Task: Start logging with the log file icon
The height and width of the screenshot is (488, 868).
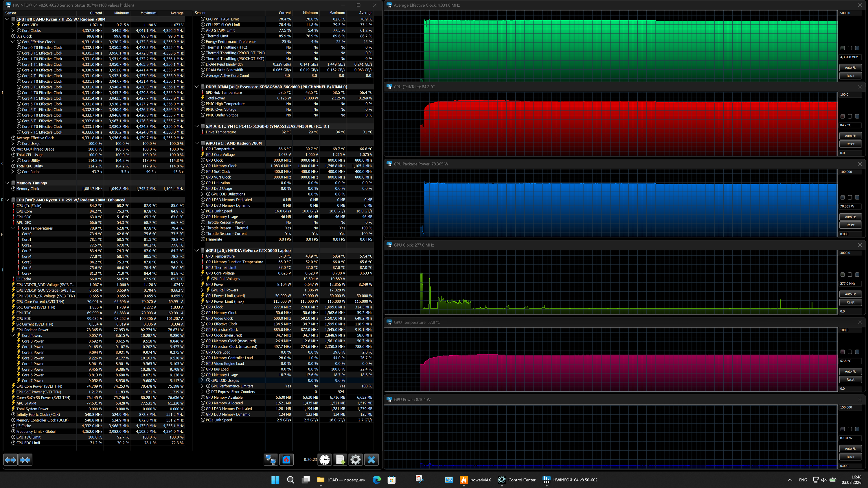Action: pos(340,460)
